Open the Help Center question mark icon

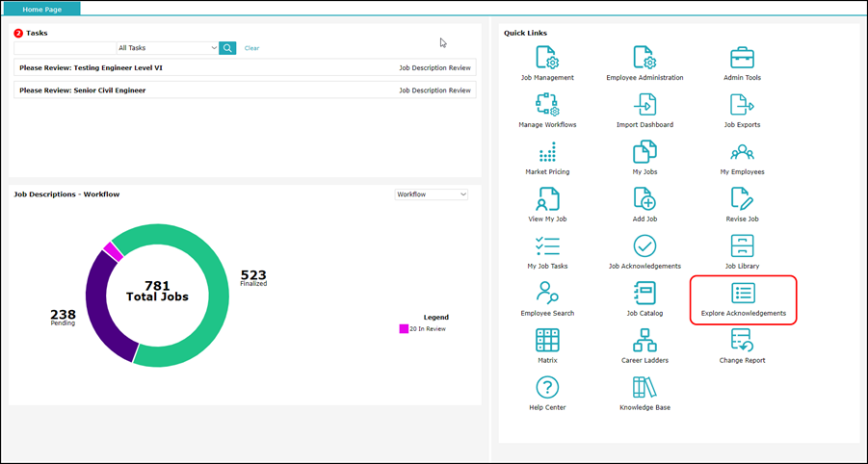click(x=547, y=388)
